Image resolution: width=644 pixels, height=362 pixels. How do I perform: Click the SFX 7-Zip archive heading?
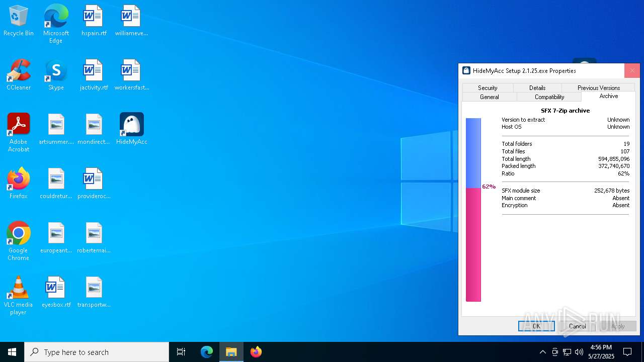point(566,111)
